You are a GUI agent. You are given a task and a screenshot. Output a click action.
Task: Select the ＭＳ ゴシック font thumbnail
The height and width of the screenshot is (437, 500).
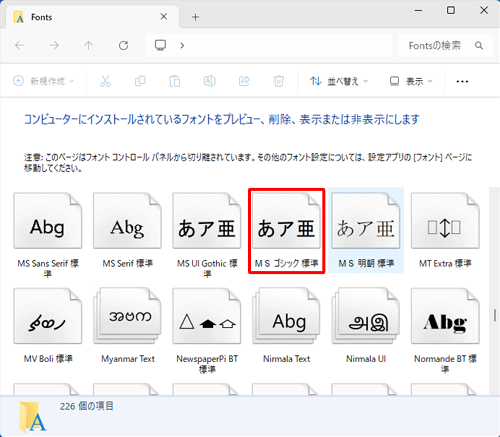tap(286, 221)
